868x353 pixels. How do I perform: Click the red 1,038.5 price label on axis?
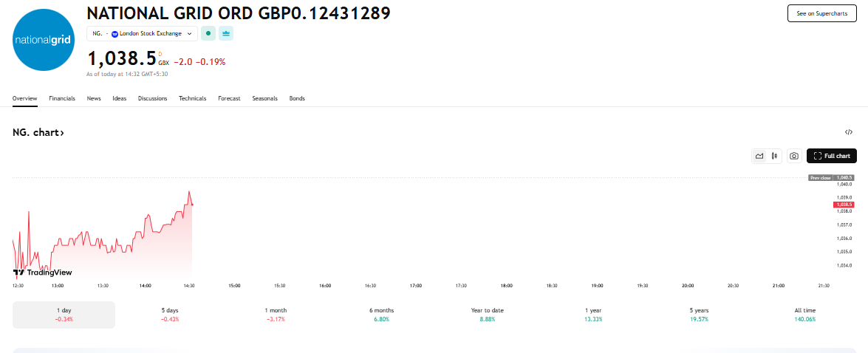[x=844, y=205]
